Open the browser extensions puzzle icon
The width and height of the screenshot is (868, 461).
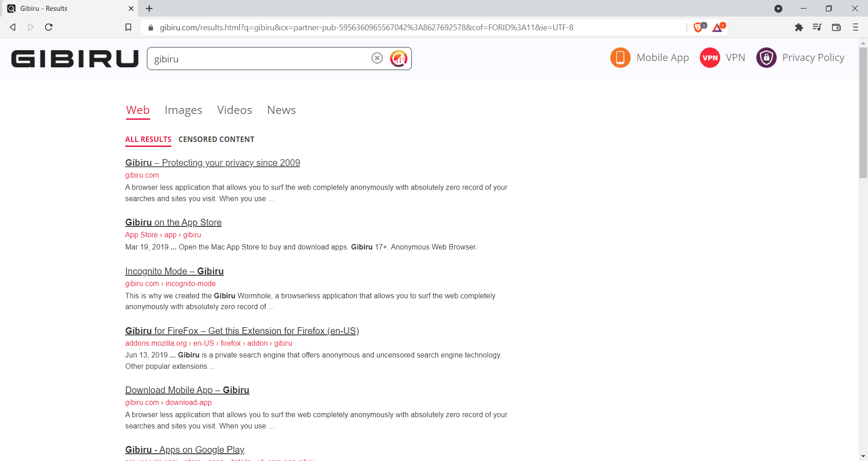[x=799, y=27]
